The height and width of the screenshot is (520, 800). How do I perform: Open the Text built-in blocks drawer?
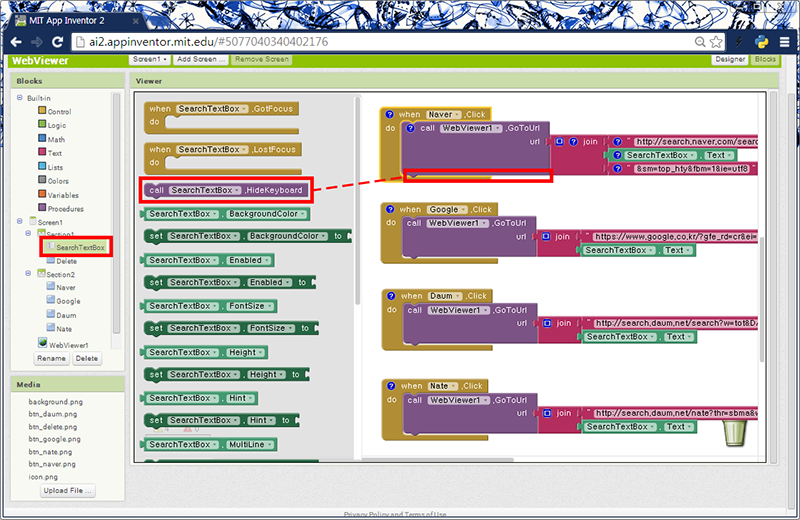point(50,153)
